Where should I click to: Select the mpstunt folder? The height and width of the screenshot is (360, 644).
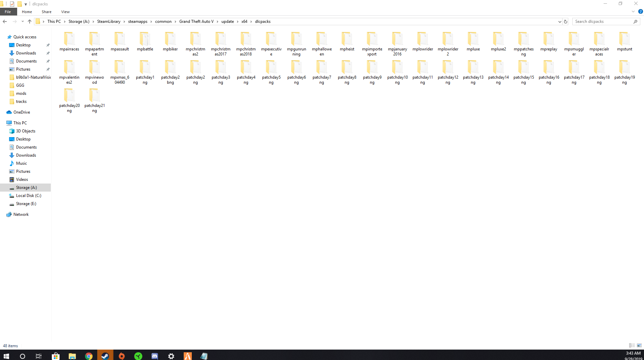[x=624, y=42]
